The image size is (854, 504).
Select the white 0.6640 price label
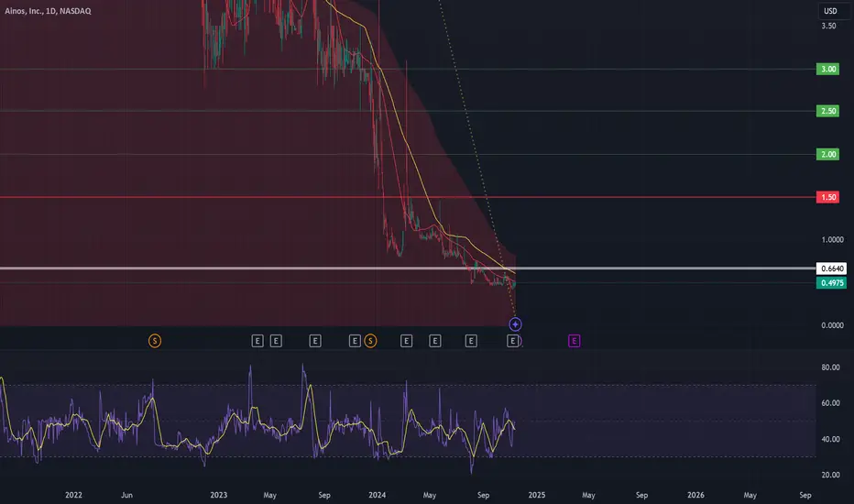[832, 268]
